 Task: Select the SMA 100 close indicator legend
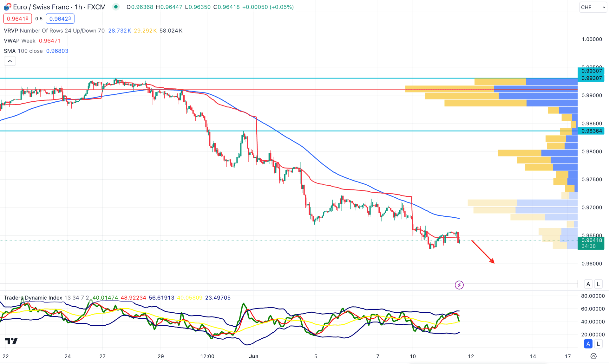point(23,51)
